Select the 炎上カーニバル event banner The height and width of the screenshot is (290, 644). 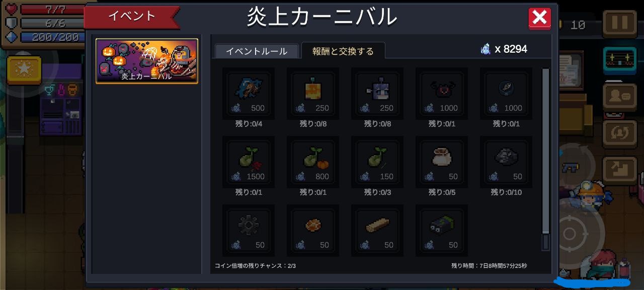click(x=147, y=61)
